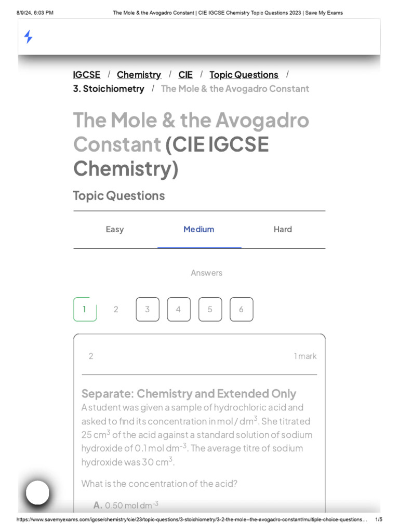Navigate to Topic Questions breadcrumb
This screenshot has width=399, height=532.
click(x=244, y=75)
